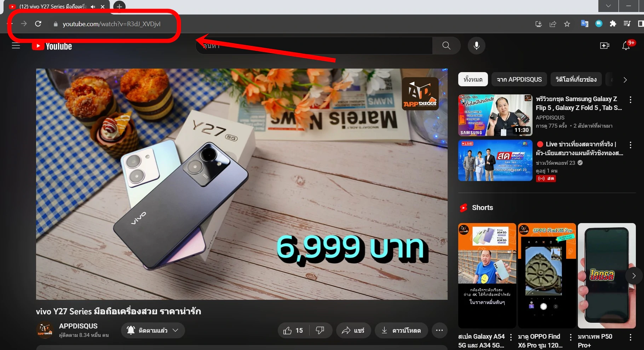Show more Shorts with the next arrow
The image size is (644, 350).
tap(634, 276)
